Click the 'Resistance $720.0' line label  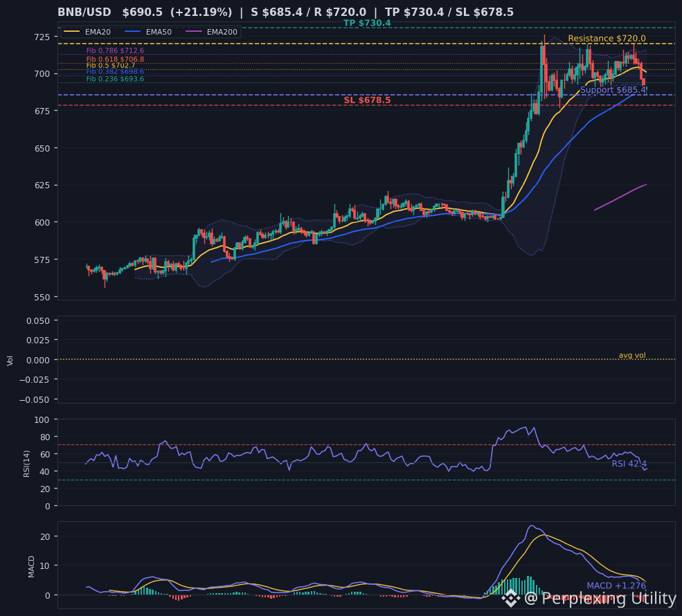click(x=607, y=38)
